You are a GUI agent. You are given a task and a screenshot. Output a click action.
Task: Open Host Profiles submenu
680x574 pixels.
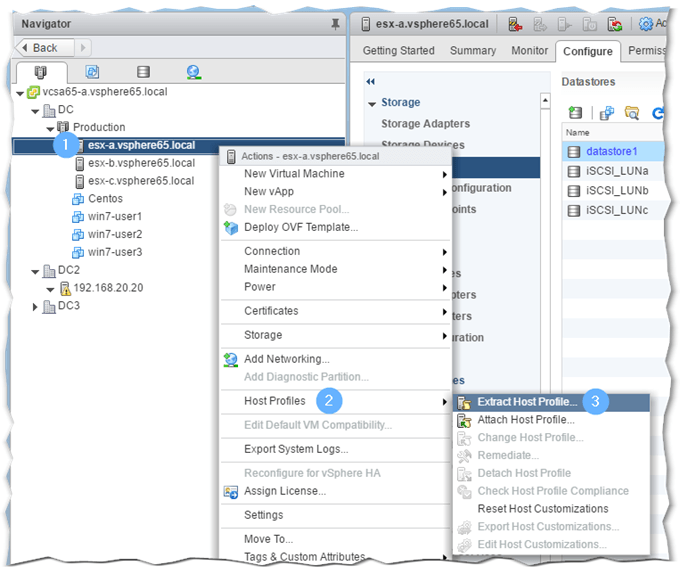pyautogui.click(x=336, y=401)
